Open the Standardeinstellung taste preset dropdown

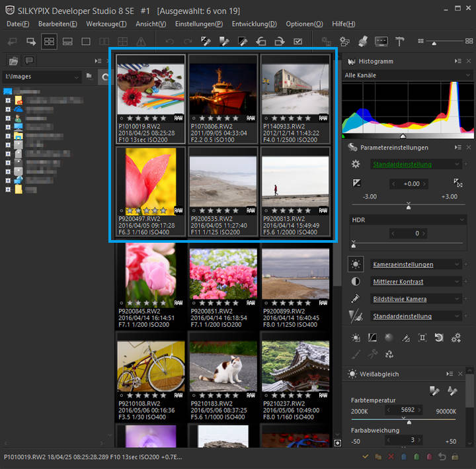click(x=416, y=164)
